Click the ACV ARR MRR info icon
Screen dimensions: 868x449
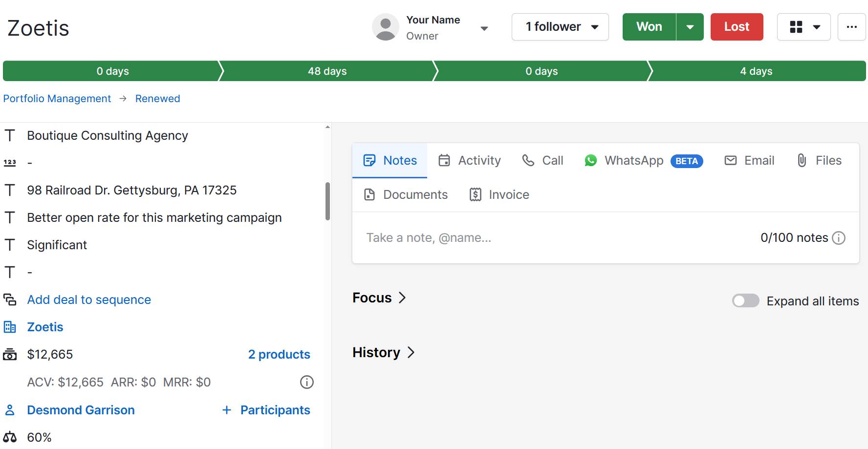(307, 382)
